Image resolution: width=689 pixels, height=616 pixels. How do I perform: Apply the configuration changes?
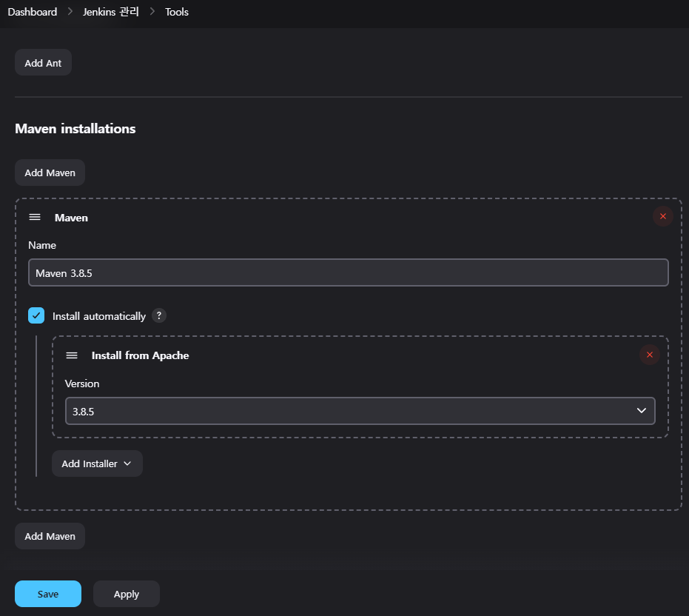[x=126, y=594]
